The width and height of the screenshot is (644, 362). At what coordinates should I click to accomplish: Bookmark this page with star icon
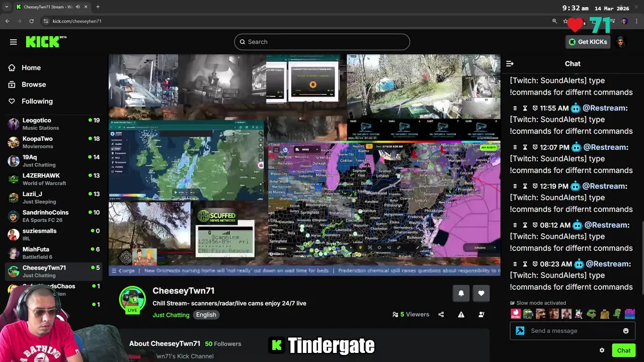tap(566, 21)
